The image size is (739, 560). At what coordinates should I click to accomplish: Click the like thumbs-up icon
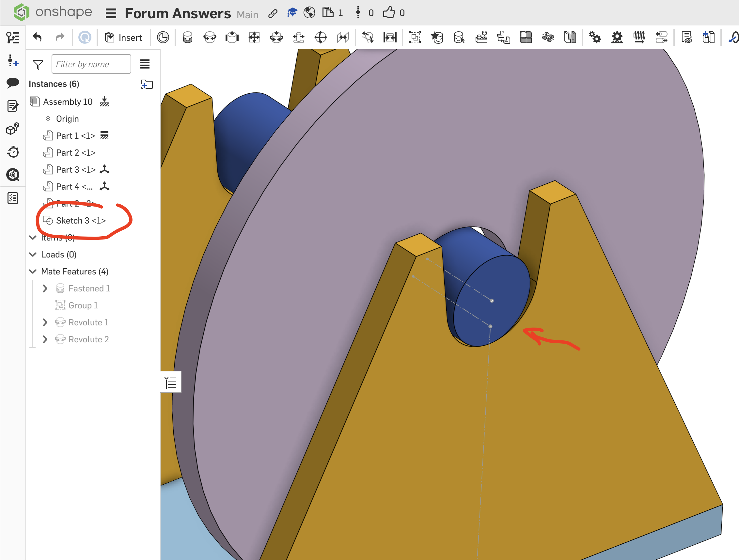(388, 13)
